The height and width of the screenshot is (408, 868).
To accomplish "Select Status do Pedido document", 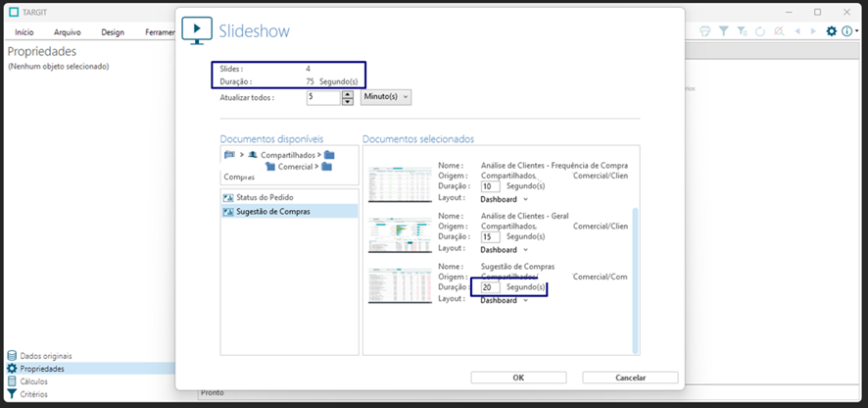I will pyautogui.click(x=290, y=197).
